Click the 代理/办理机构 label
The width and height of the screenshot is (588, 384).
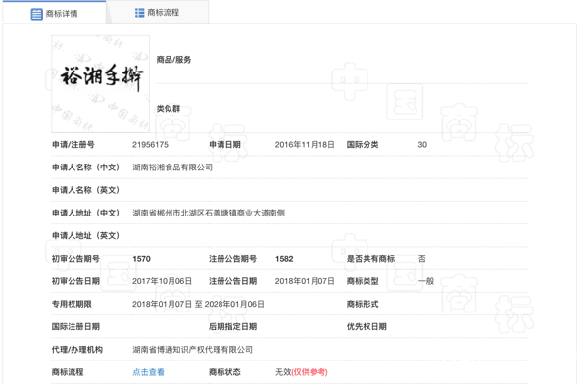[x=76, y=350]
